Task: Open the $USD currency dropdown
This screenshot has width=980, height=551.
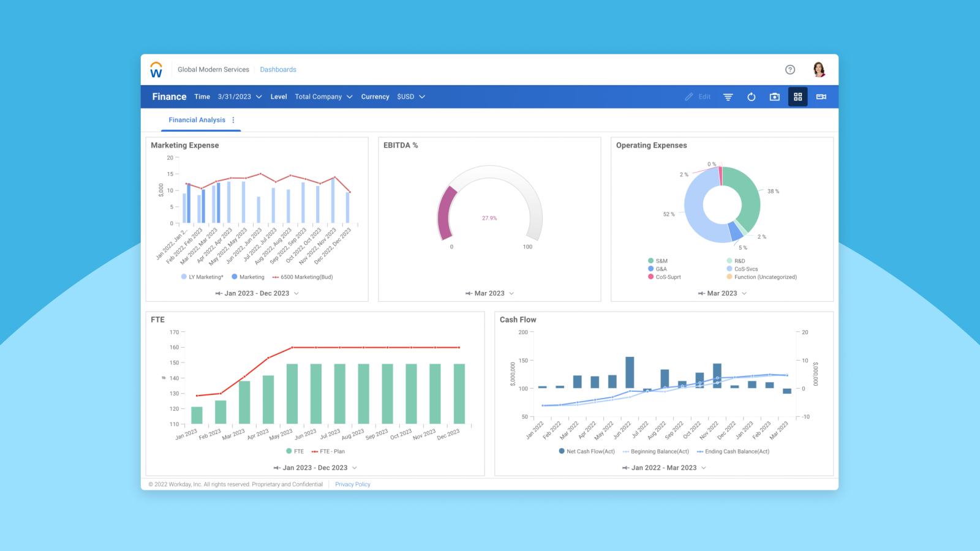Action: (410, 97)
